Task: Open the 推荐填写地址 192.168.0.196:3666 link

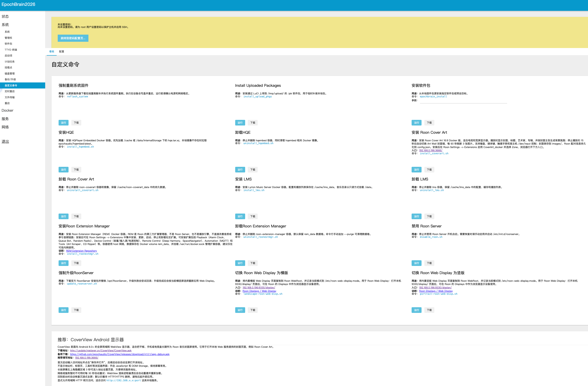Action: (86, 358)
